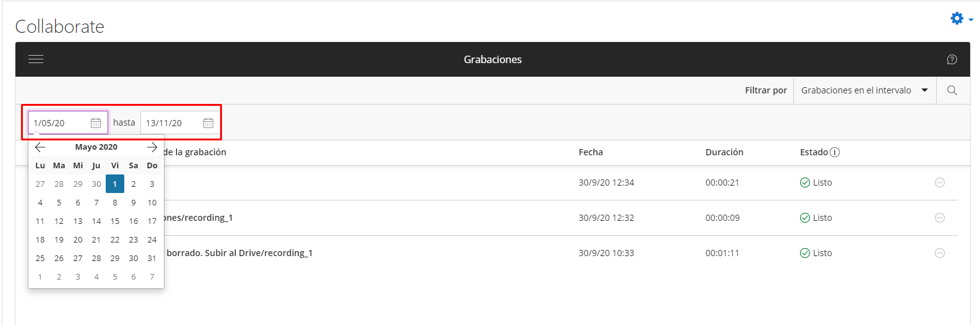The width and height of the screenshot is (980, 326).
Task: Go to next month in calendar
Action: (152, 147)
